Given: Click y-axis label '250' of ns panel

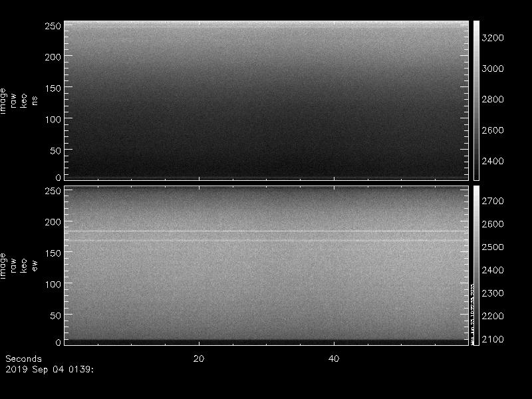Looking at the screenshot, I should coord(53,26).
